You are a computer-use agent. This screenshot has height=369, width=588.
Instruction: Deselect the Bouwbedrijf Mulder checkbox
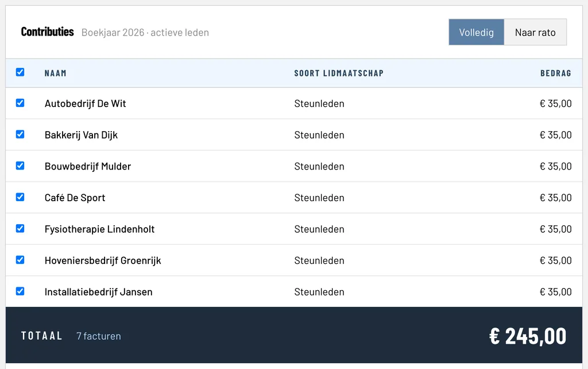[20, 166]
